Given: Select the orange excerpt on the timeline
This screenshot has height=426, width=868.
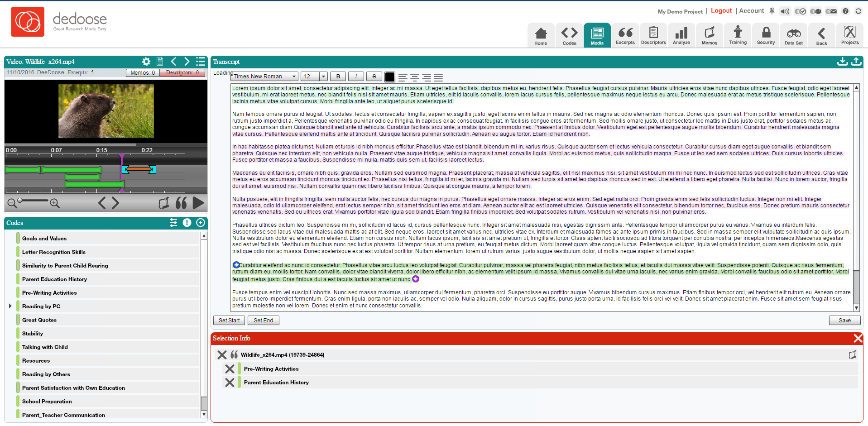Looking at the screenshot, I should [139, 169].
